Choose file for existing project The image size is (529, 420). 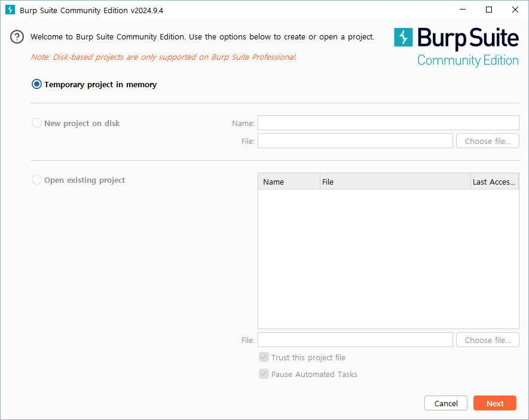(488, 340)
